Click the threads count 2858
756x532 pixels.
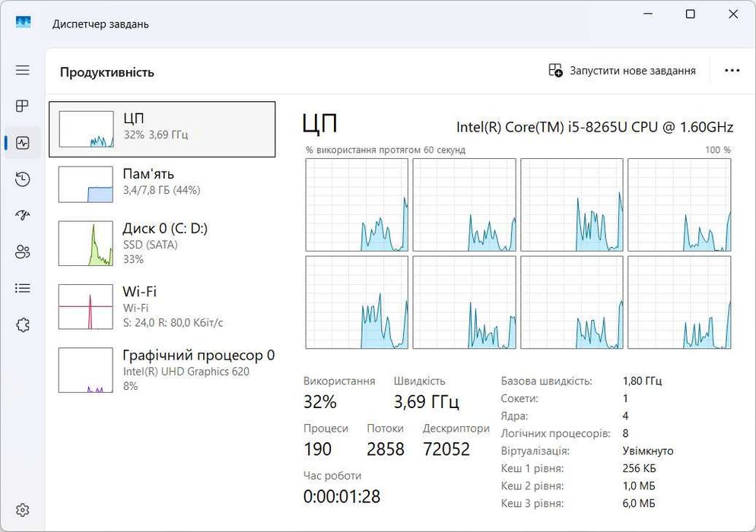click(x=386, y=449)
